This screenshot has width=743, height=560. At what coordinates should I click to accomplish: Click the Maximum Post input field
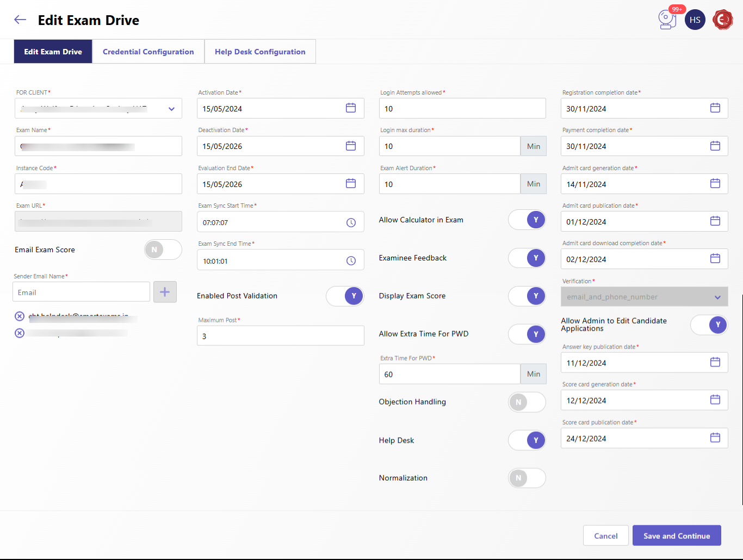coord(280,336)
